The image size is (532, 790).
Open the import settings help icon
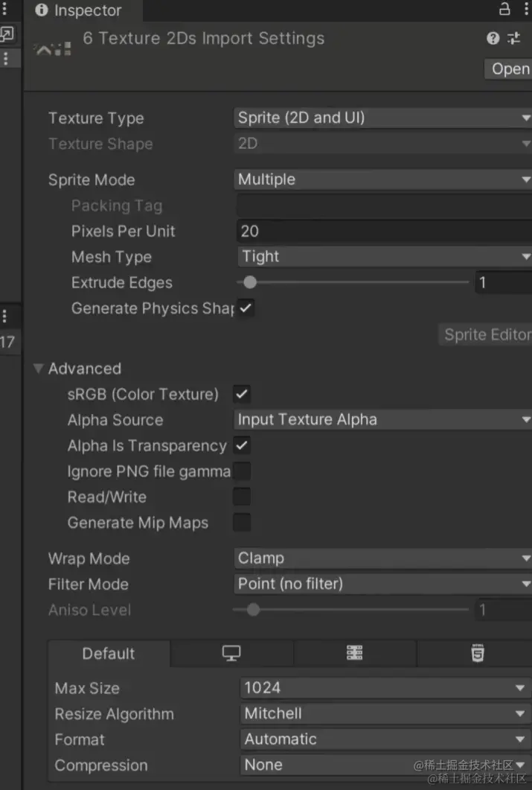[493, 38]
